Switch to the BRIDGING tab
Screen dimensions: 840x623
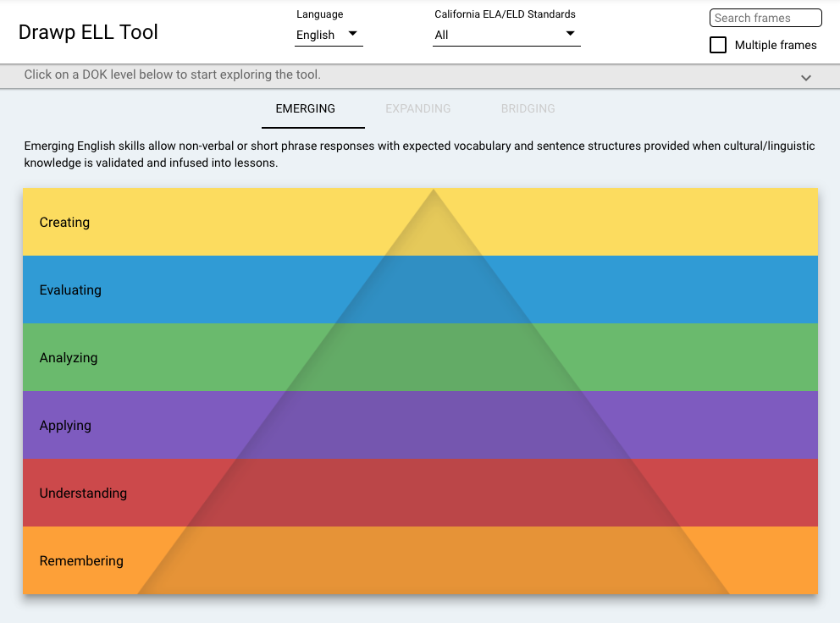pos(528,108)
